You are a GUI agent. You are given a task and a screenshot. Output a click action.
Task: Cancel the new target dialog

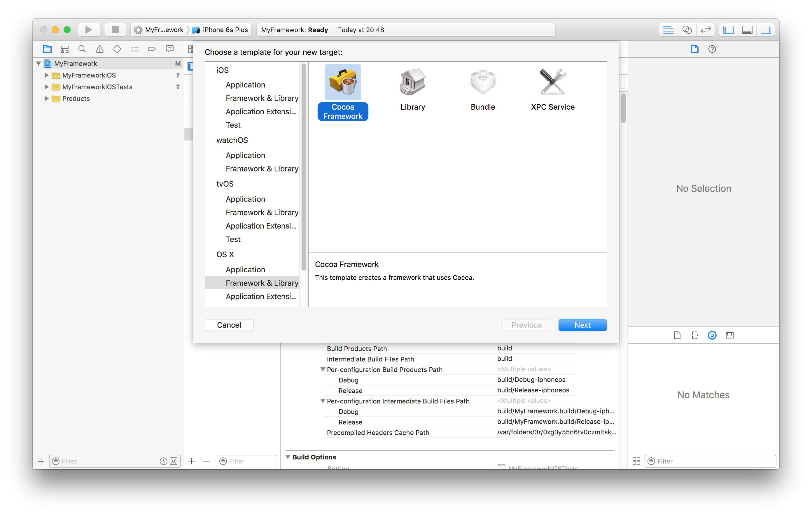point(229,325)
